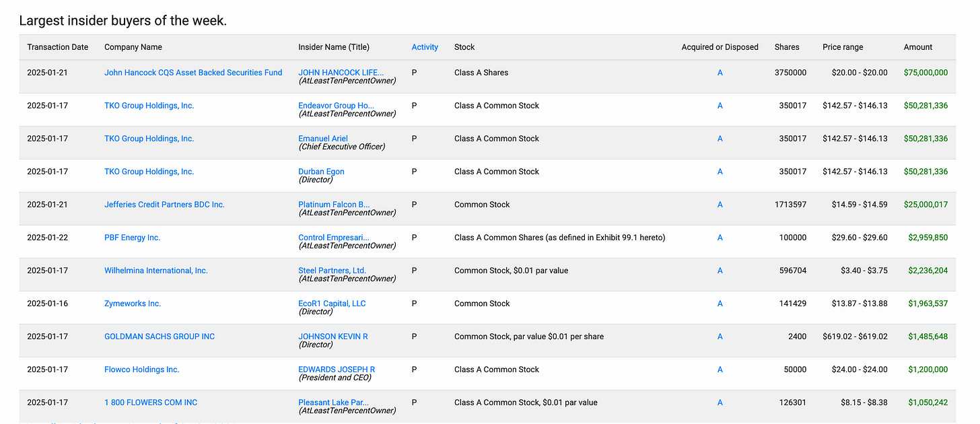Open PBF Energy Inc. company link
Screen dimensions: 980x424
click(132, 238)
